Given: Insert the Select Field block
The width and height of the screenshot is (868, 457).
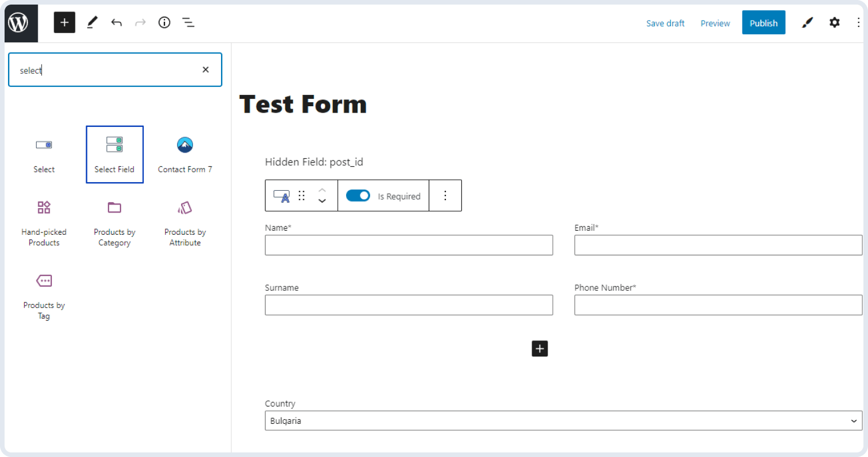Looking at the screenshot, I should point(114,154).
